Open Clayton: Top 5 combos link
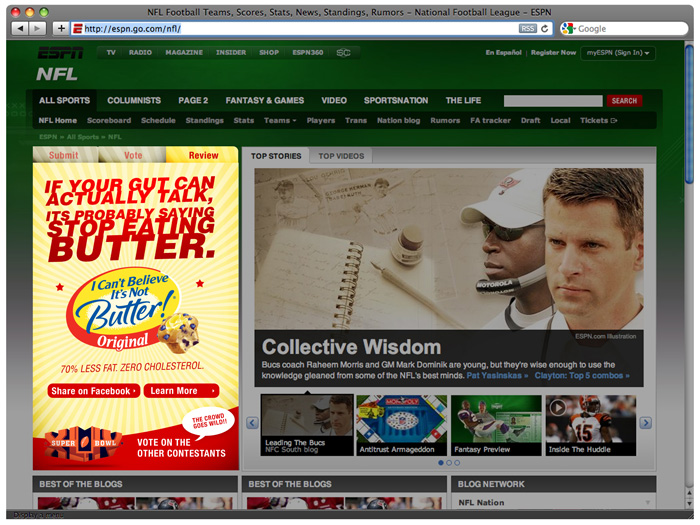This screenshot has height=525, width=700. (x=582, y=376)
